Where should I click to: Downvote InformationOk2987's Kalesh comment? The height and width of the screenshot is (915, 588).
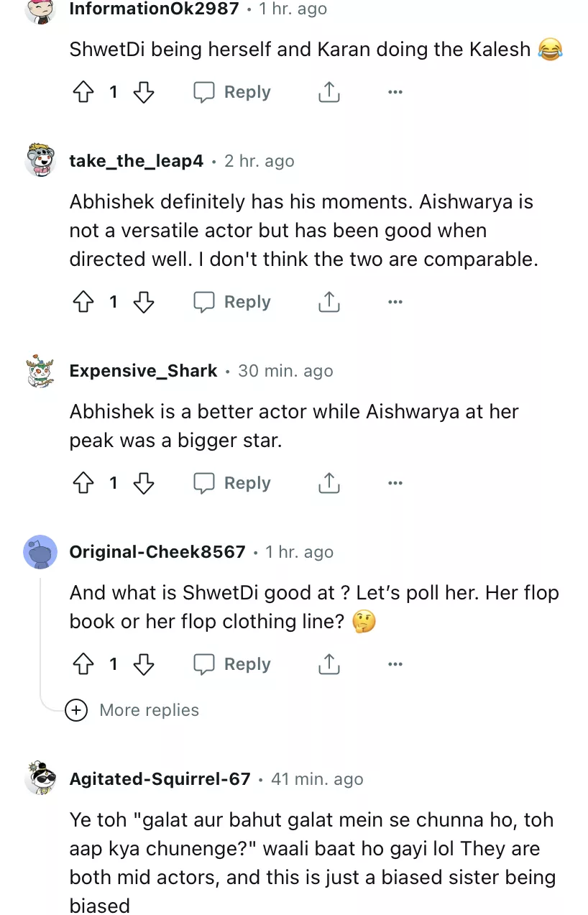coord(144,92)
